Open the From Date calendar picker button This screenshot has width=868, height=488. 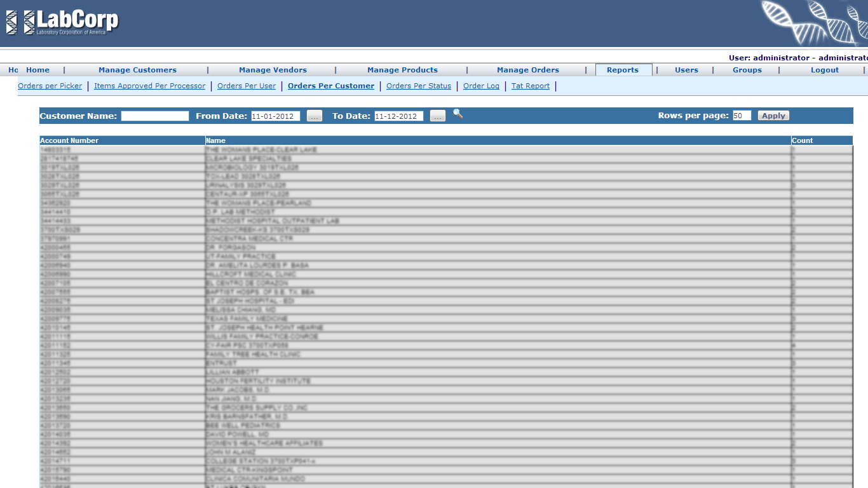tap(315, 116)
